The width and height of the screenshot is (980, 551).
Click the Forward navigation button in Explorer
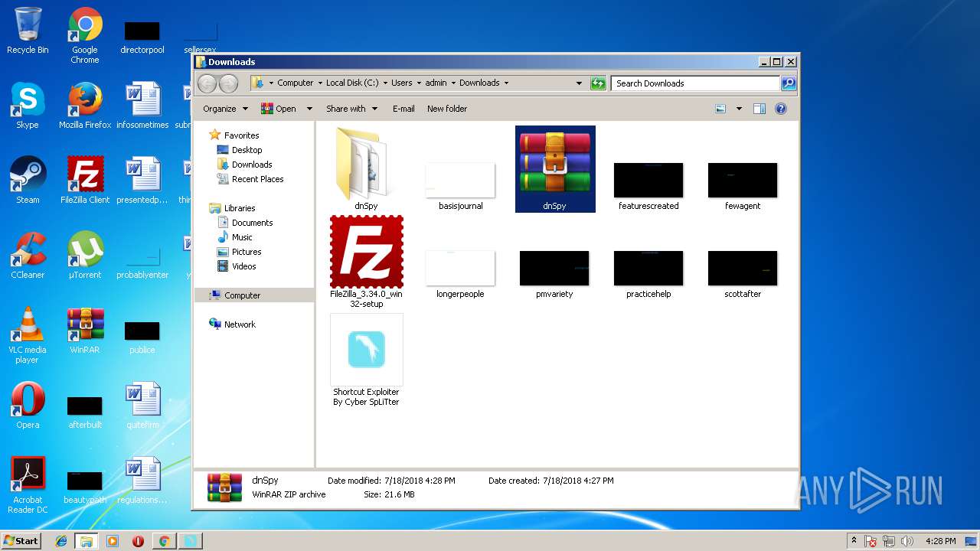[x=228, y=83]
